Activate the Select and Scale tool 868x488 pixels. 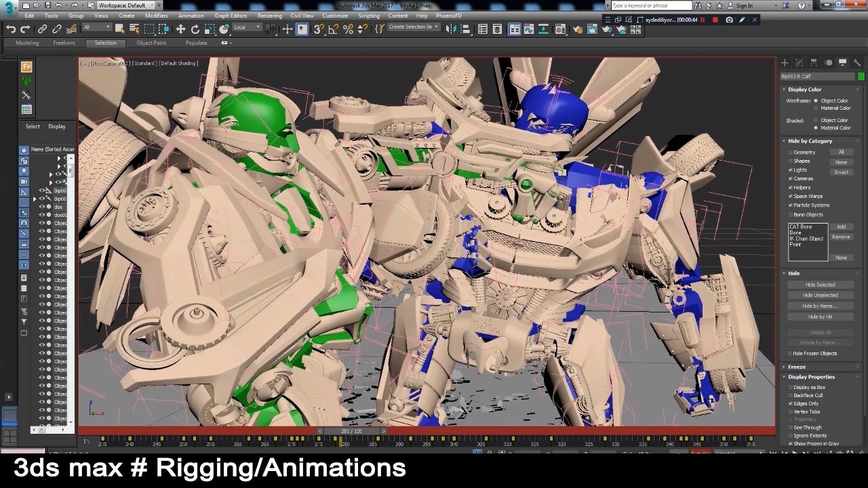(210, 29)
